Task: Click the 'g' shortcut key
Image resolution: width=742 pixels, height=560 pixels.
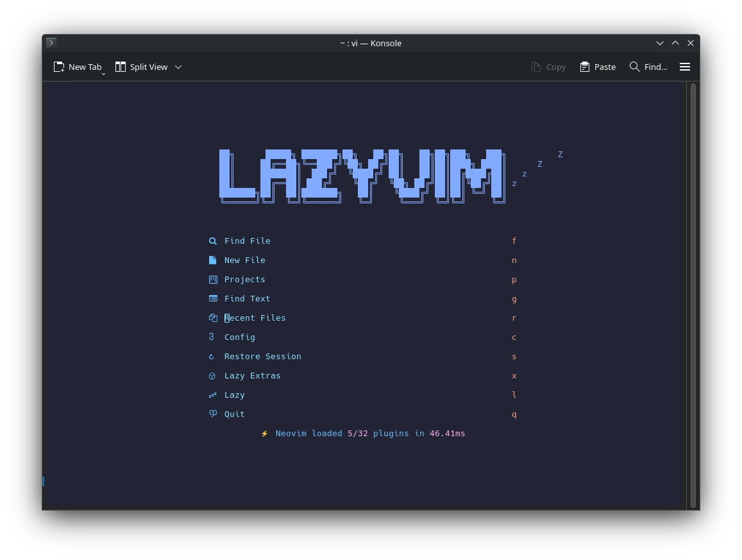Action: pyautogui.click(x=514, y=299)
